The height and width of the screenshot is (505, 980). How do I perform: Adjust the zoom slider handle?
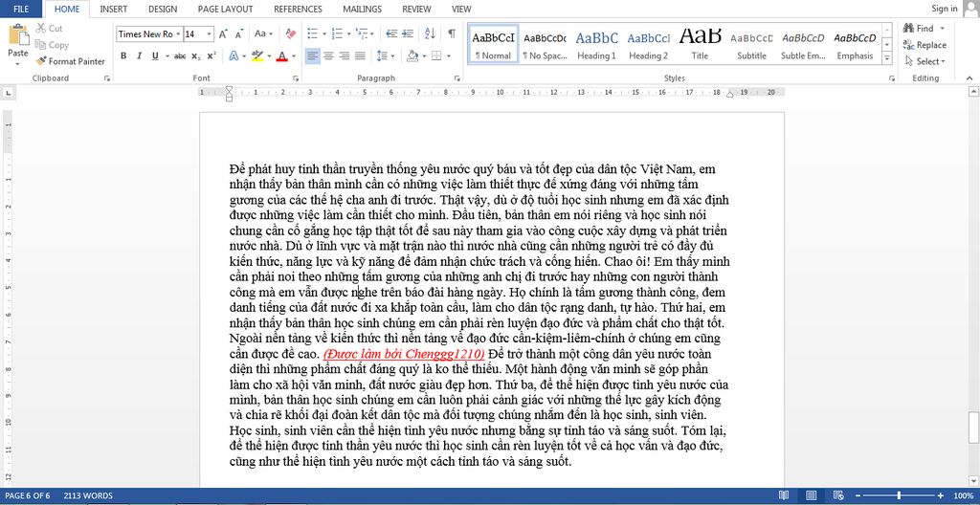(x=900, y=495)
